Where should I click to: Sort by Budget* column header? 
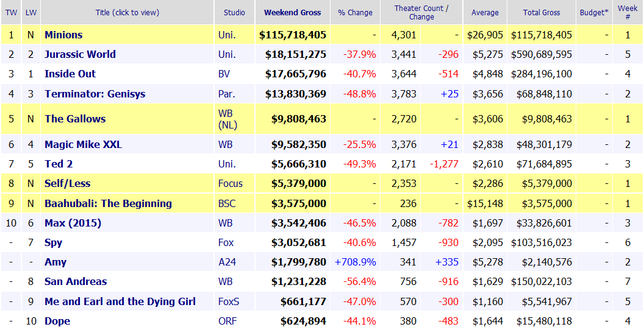594,13
